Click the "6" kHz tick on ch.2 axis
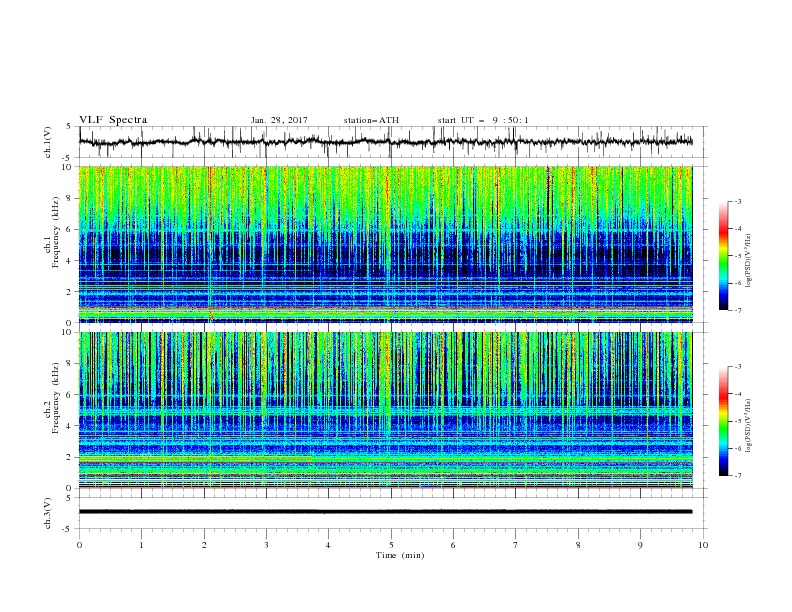Viewport: 792px width, 612px height. (70, 395)
